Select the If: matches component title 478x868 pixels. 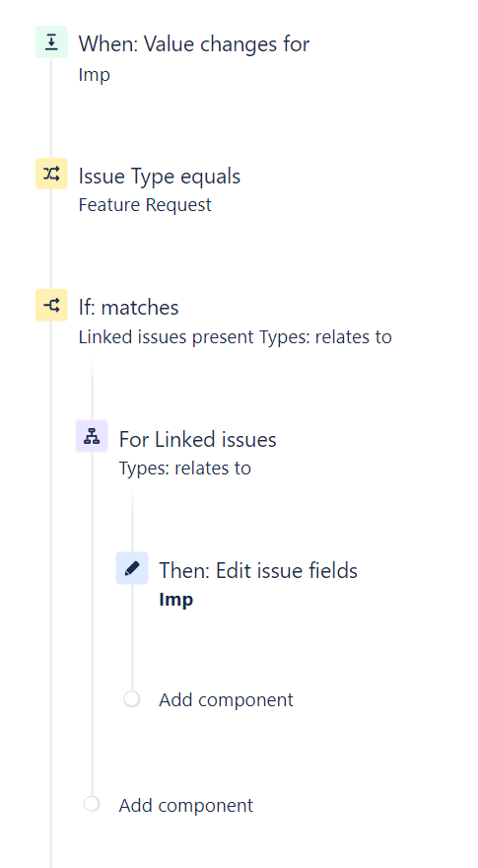(x=128, y=307)
